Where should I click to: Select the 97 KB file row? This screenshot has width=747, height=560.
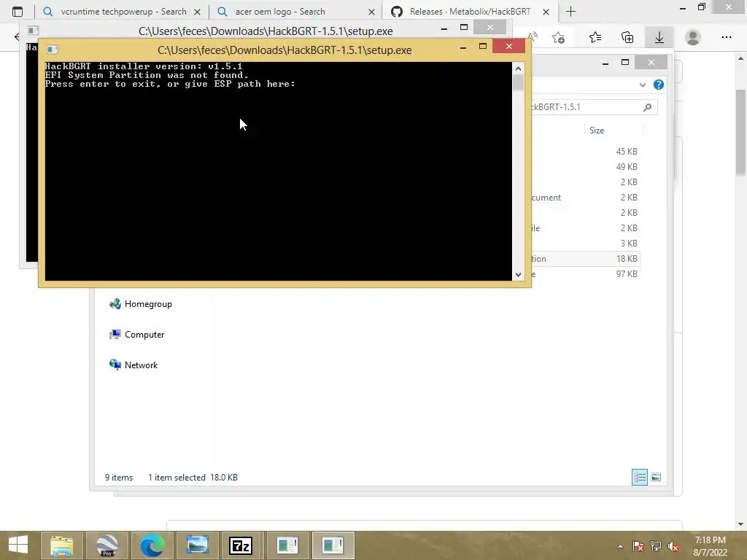click(x=586, y=274)
